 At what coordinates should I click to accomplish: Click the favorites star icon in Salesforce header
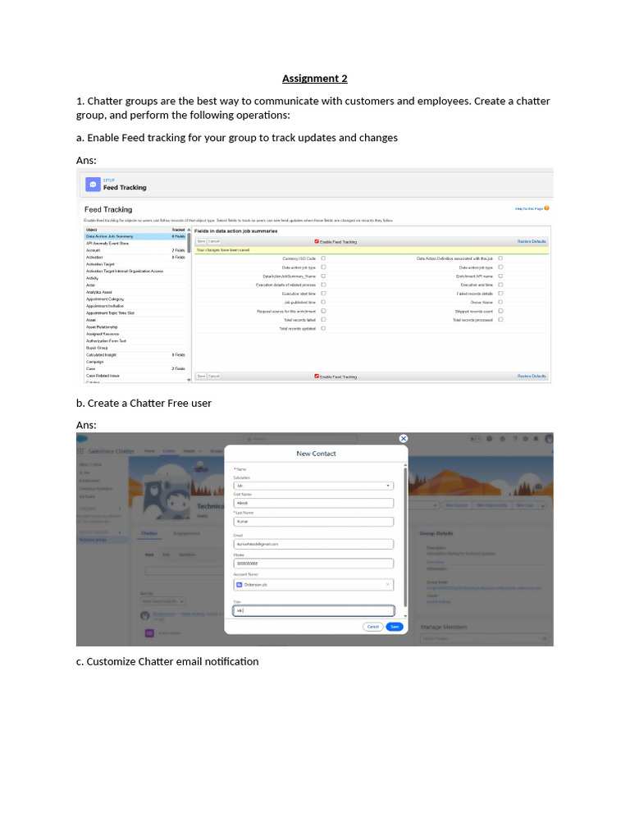[x=472, y=439]
